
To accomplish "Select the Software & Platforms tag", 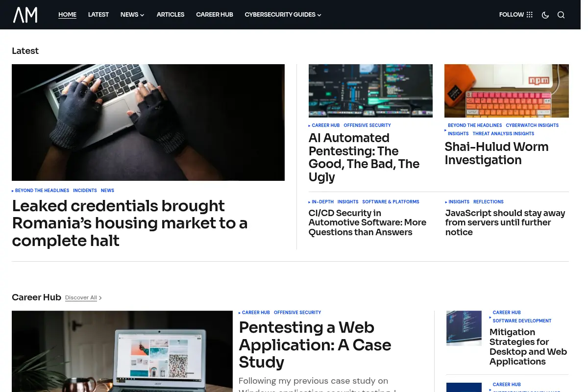I will 391,202.
